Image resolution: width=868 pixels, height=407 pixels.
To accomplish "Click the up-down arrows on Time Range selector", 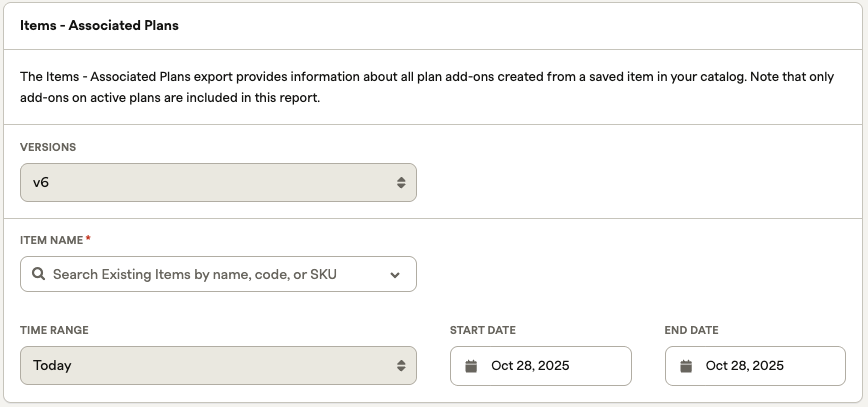I will (x=401, y=366).
